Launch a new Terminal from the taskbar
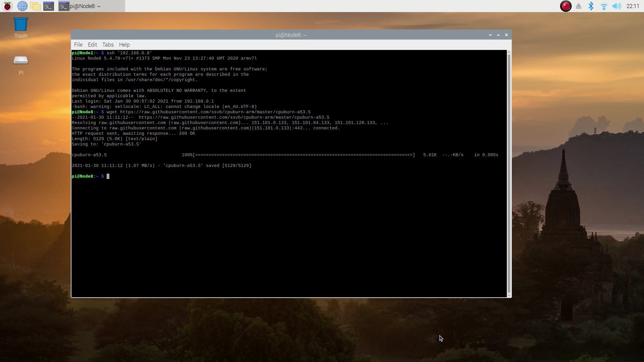644x362 pixels. (49, 6)
